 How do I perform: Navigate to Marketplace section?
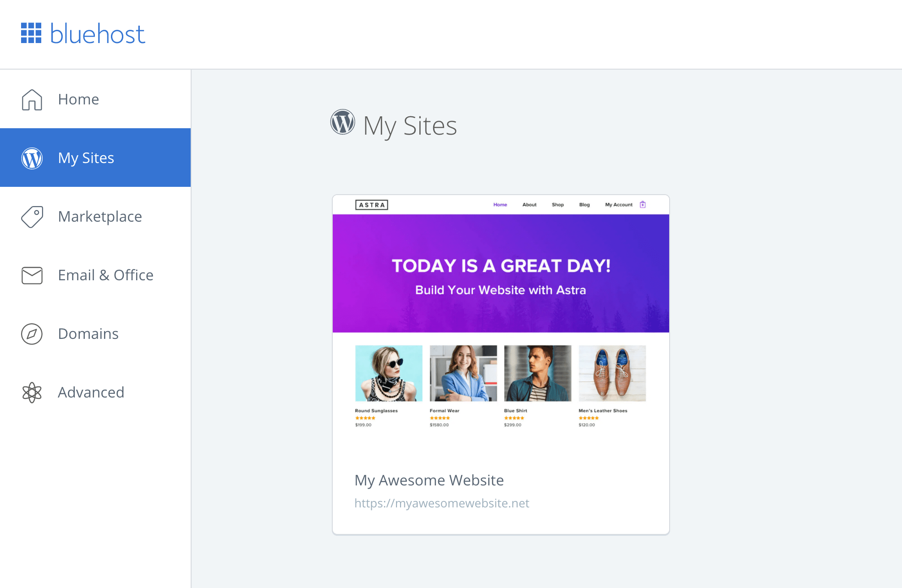pos(100,216)
